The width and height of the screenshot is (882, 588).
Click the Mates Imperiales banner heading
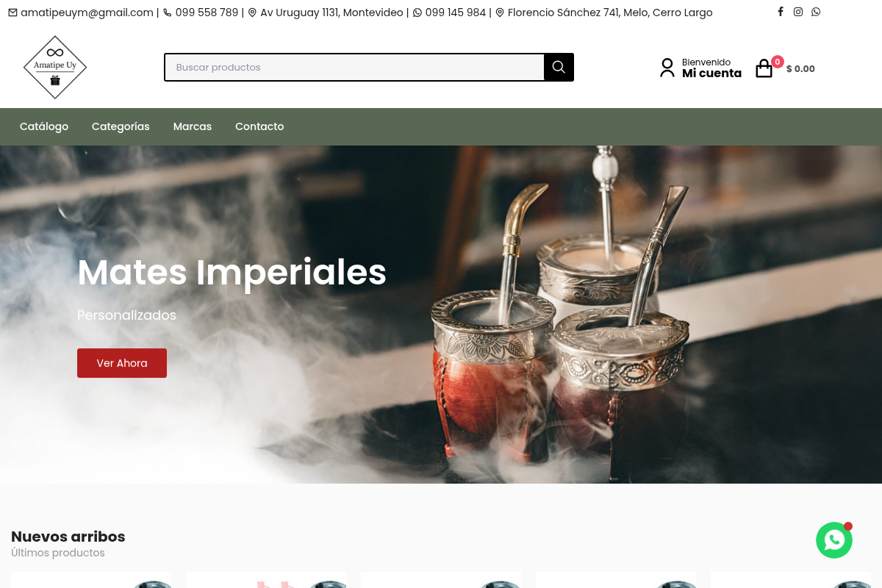coord(232,272)
